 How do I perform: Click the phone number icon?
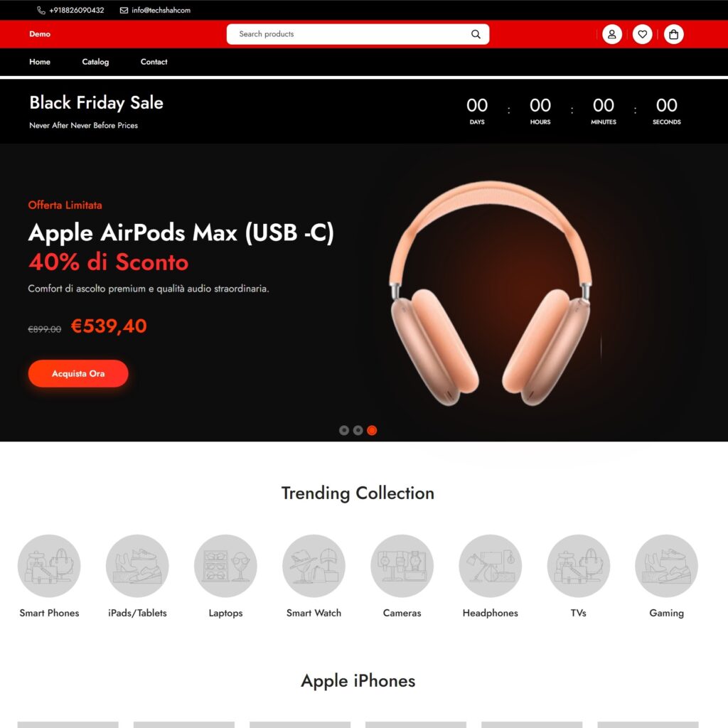pos(41,10)
